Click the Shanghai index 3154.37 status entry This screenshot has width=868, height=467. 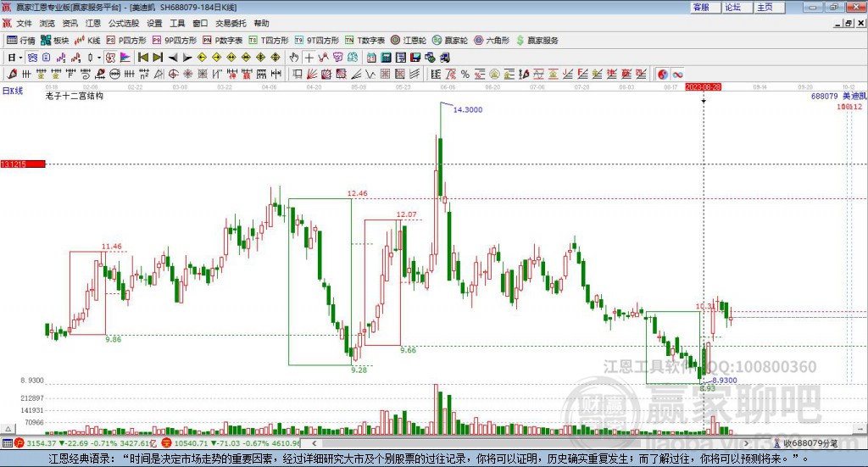(86, 443)
